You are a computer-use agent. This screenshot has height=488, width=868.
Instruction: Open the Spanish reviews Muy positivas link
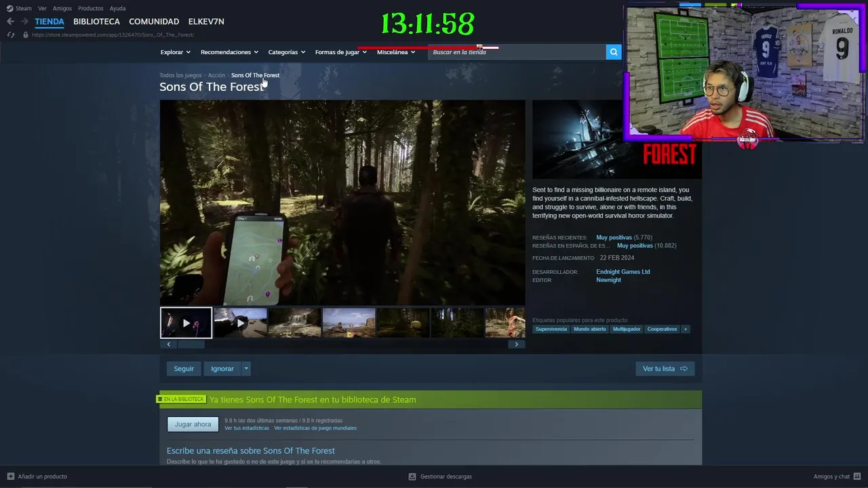tap(635, 246)
